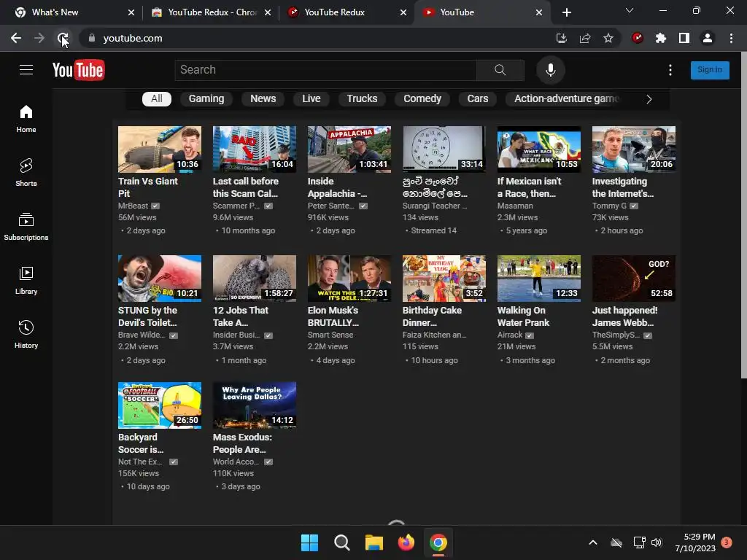Open the James Webb 'GOD?' thumbnail
This screenshot has height=560, width=747.
(x=634, y=278)
